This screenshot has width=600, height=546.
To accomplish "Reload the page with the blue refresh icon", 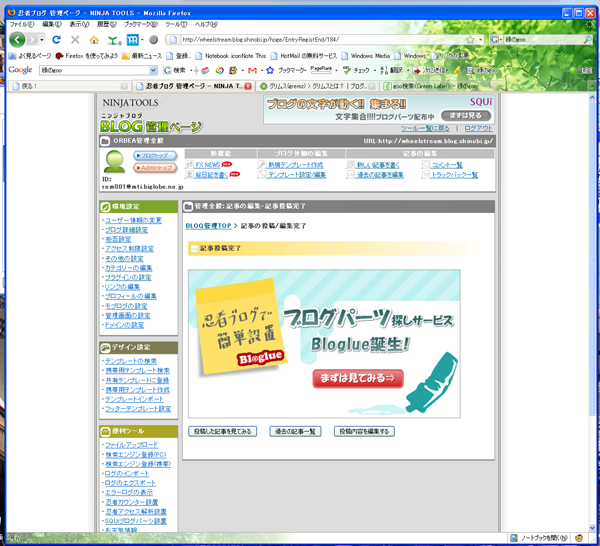I will tap(57, 39).
